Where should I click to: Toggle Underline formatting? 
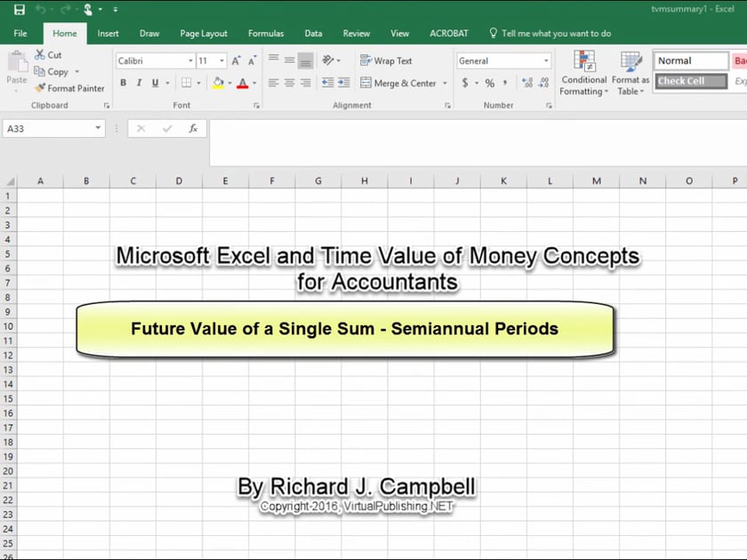(x=155, y=83)
